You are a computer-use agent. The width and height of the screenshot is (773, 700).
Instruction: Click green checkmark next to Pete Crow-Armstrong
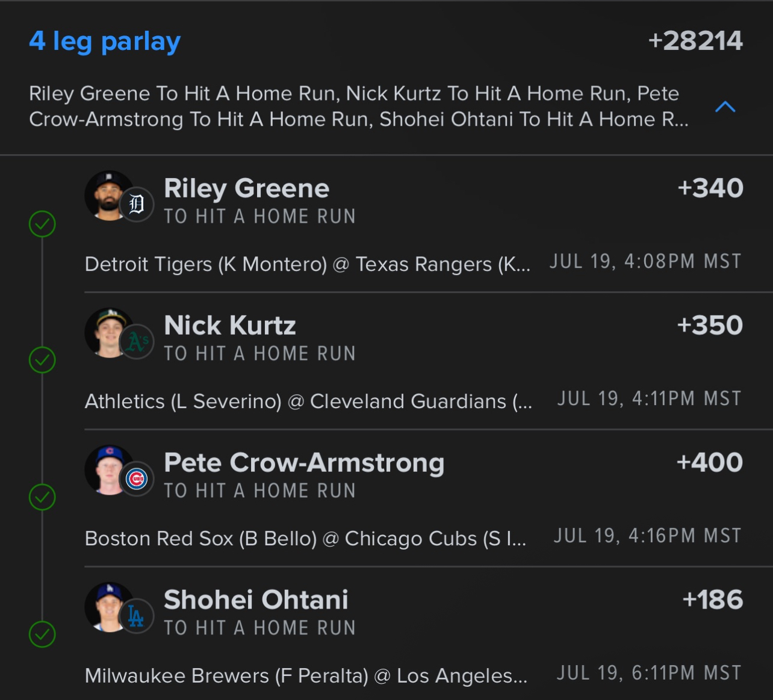click(x=42, y=497)
